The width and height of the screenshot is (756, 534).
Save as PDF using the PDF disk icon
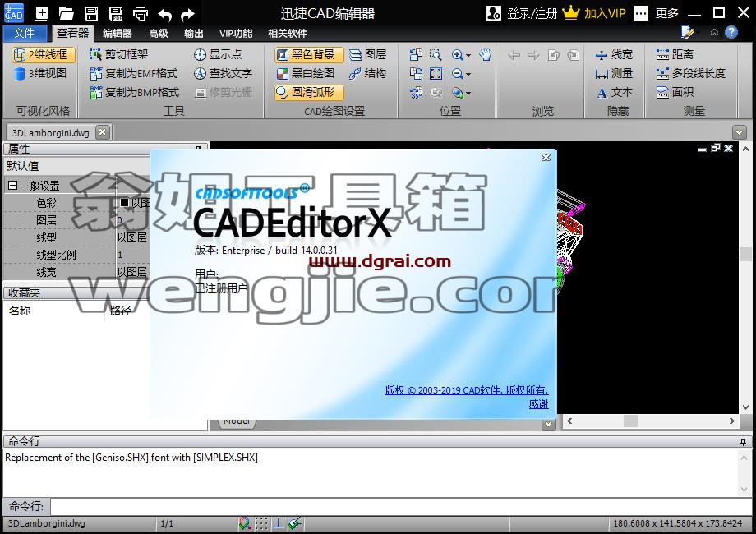point(115,13)
